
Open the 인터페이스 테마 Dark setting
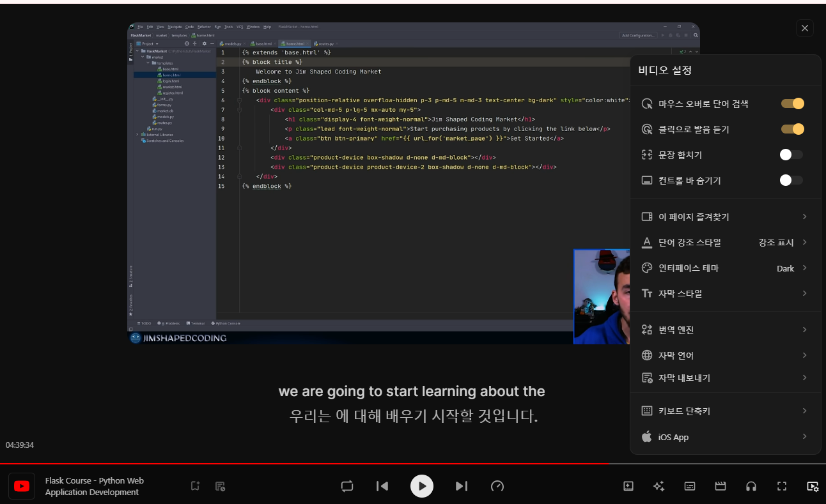click(x=725, y=268)
